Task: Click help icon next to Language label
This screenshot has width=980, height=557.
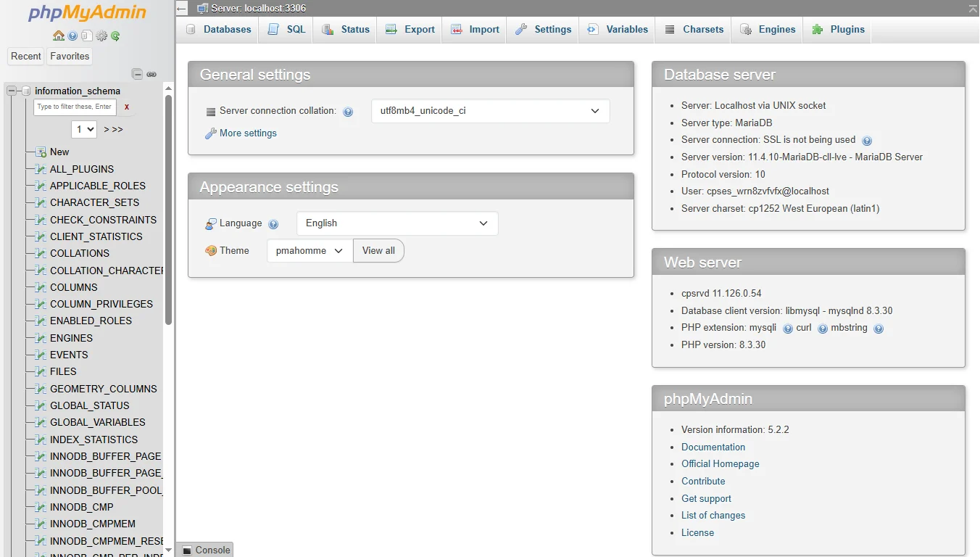Action: tap(273, 224)
